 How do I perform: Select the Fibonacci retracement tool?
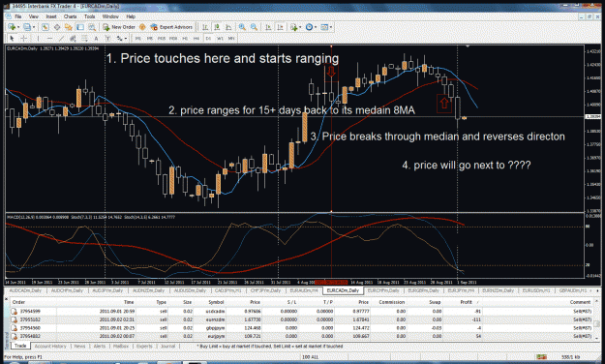(84, 38)
